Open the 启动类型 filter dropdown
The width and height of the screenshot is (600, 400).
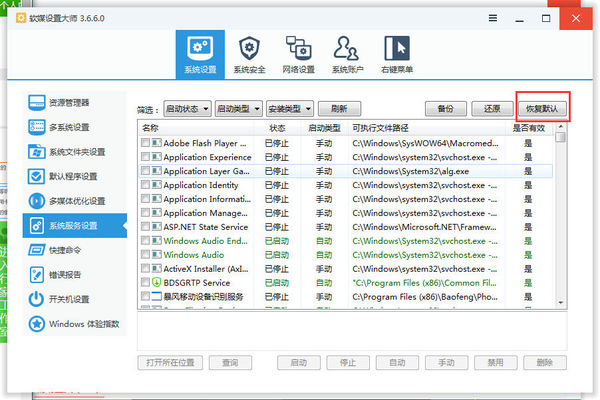238,108
